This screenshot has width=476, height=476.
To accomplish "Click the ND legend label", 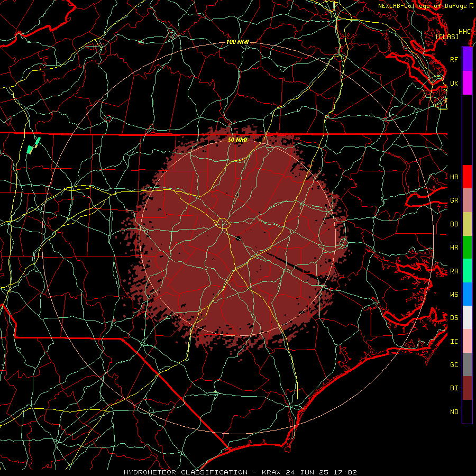I will (x=454, y=412).
